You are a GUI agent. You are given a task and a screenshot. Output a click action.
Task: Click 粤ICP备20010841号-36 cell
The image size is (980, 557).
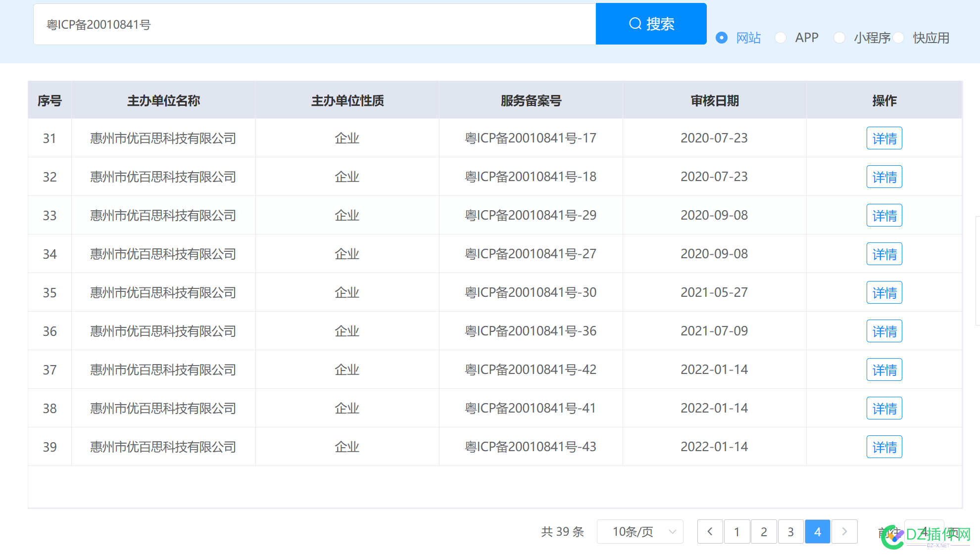[531, 331]
